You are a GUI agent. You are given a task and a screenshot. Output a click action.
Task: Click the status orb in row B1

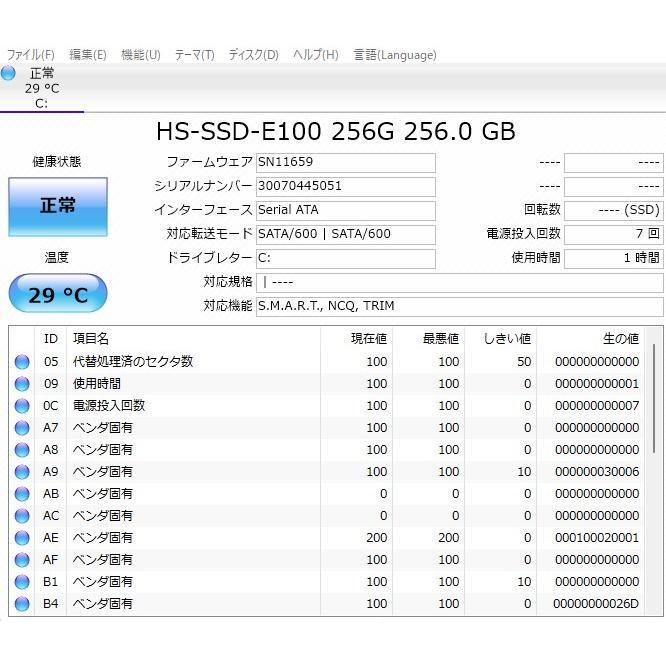22,582
